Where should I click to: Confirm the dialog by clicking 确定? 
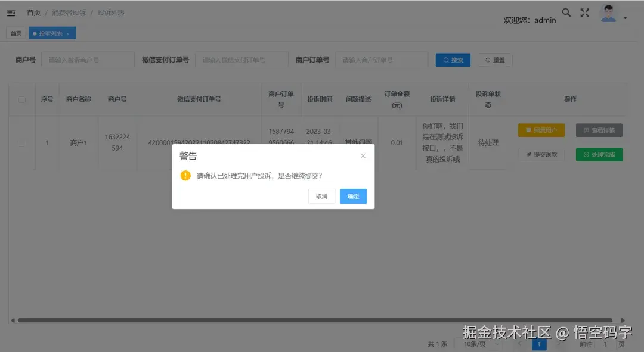click(353, 196)
